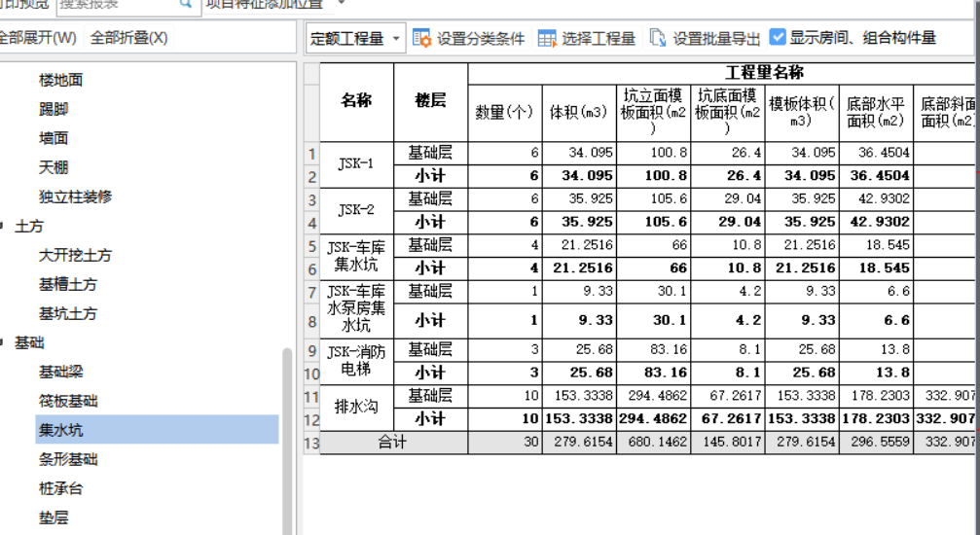Click the 模板体积(m3) column header

click(802, 113)
